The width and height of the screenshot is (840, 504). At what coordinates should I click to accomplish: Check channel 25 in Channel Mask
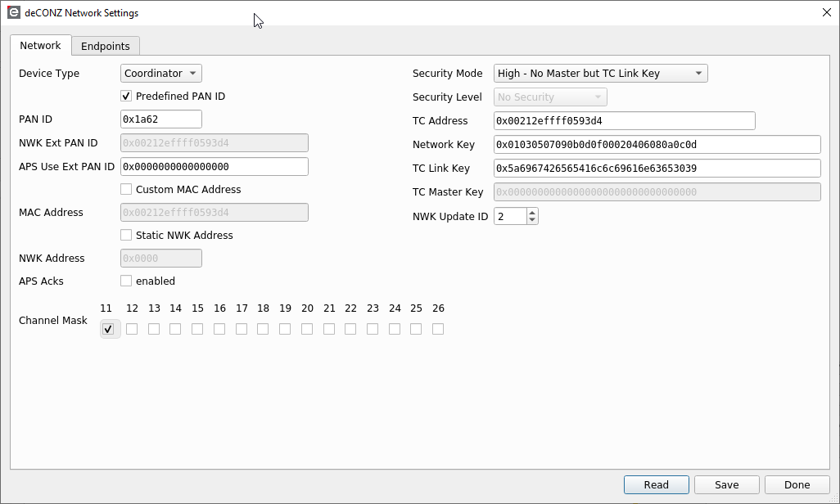point(416,329)
